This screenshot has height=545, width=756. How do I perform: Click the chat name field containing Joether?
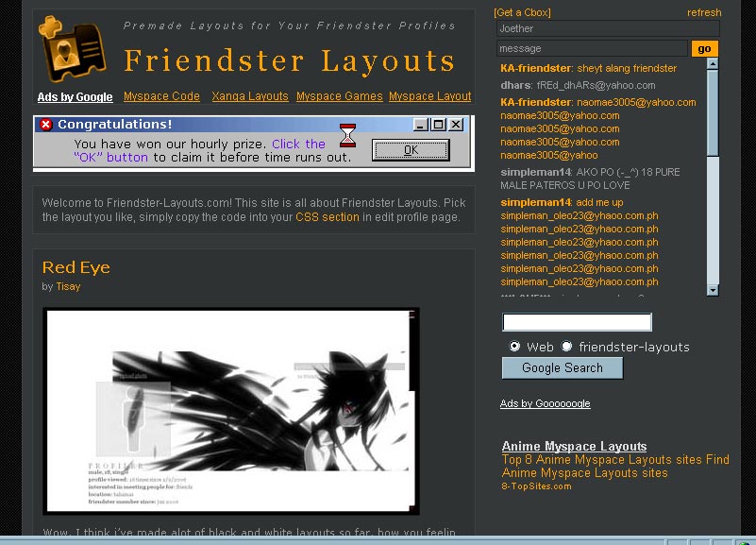coord(608,28)
